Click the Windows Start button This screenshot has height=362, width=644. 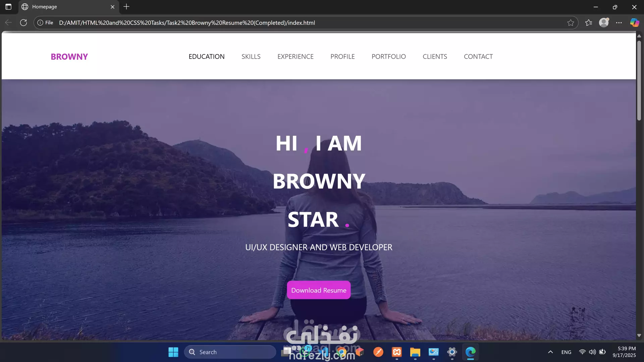pyautogui.click(x=173, y=352)
